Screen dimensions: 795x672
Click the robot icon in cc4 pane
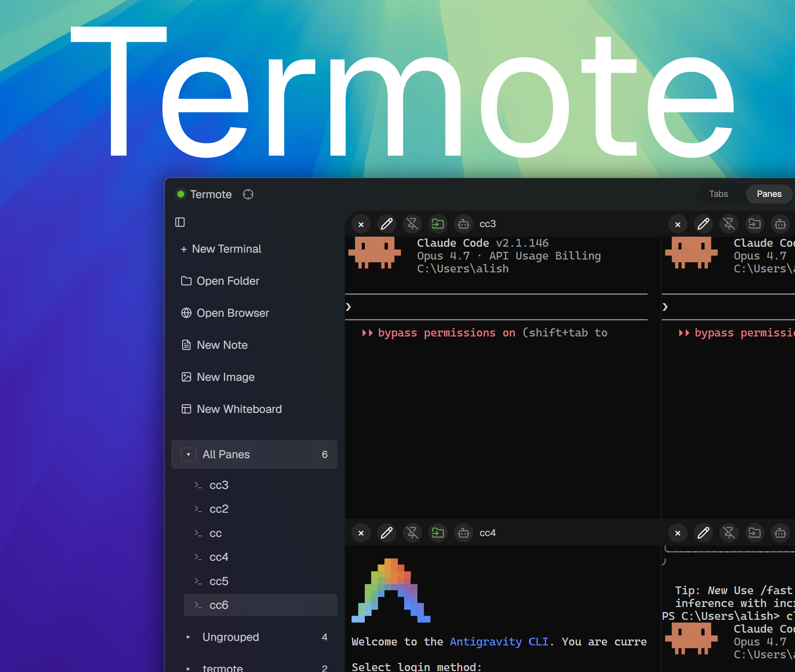[464, 533]
